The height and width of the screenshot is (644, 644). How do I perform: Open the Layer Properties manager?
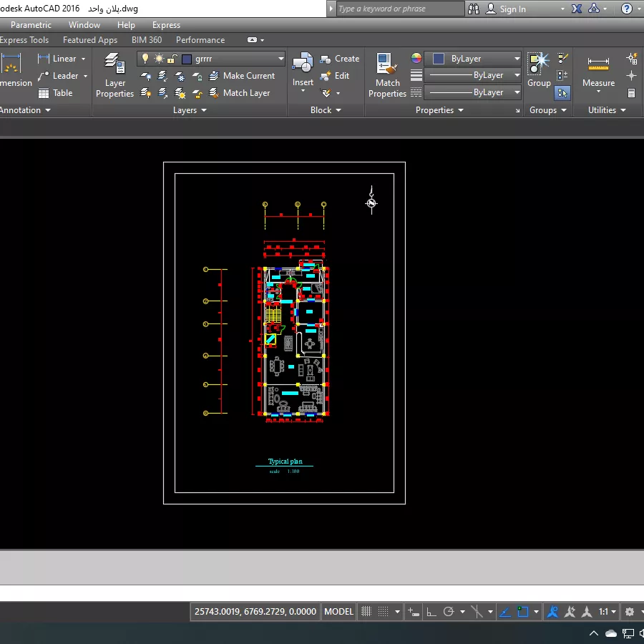pos(114,75)
